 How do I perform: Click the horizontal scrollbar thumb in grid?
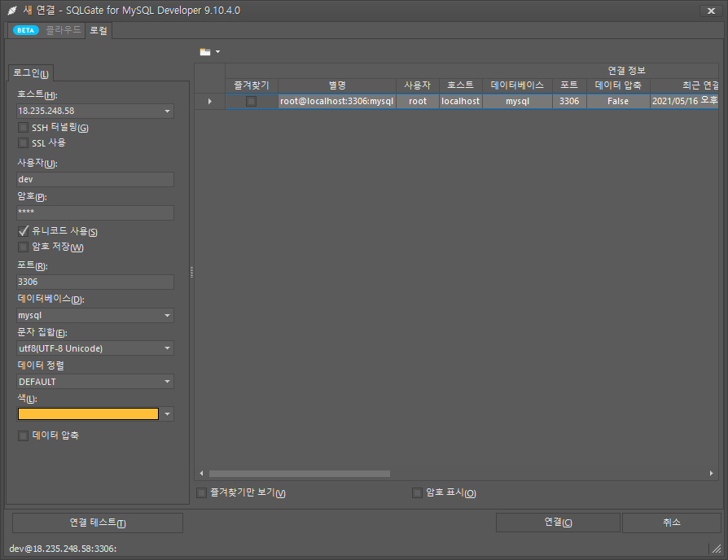point(300,474)
